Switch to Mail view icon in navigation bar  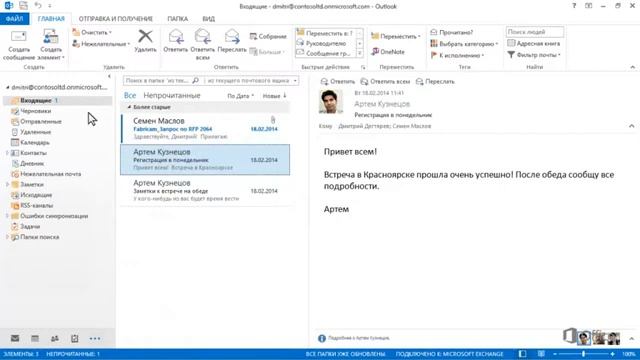[x=15, y=338]
